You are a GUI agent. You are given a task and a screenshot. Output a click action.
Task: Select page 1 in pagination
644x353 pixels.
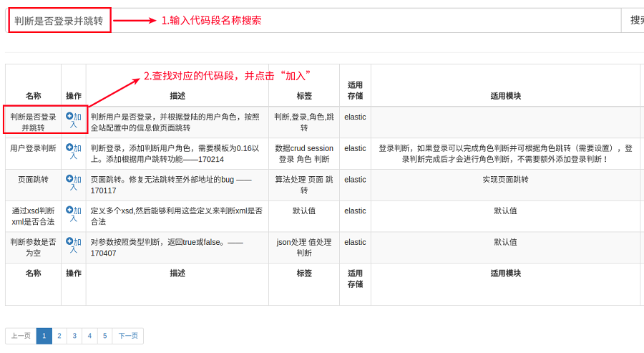[44, 336]
